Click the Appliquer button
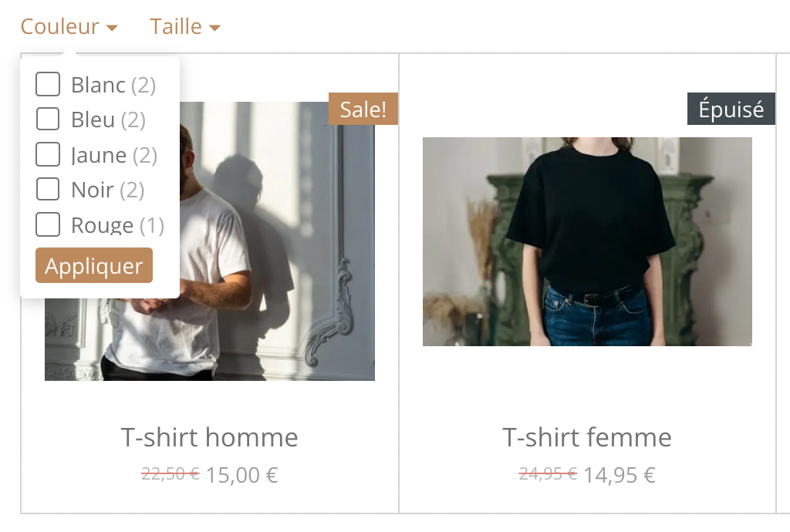The height and width of the screenshot is (532, 790). (94, 265)
